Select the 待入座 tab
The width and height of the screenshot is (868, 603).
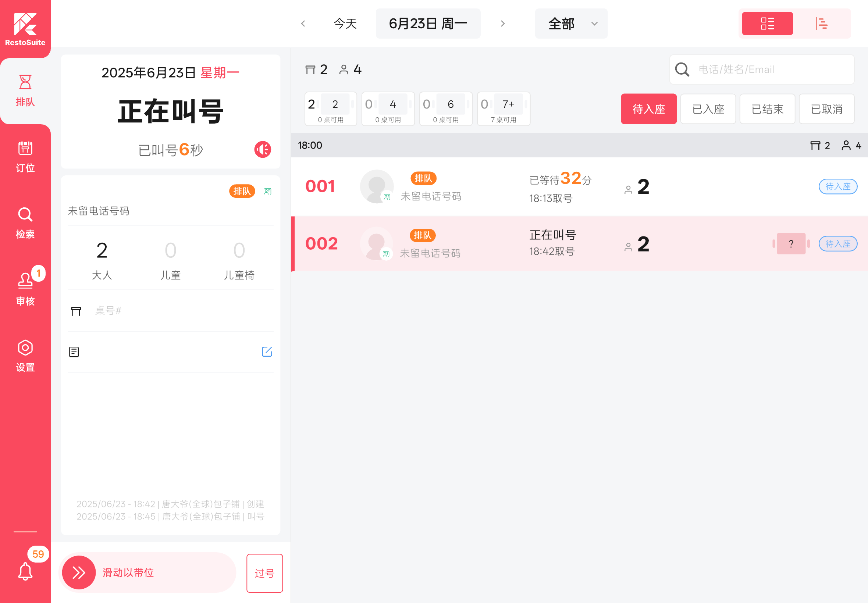tap(648, 109)
